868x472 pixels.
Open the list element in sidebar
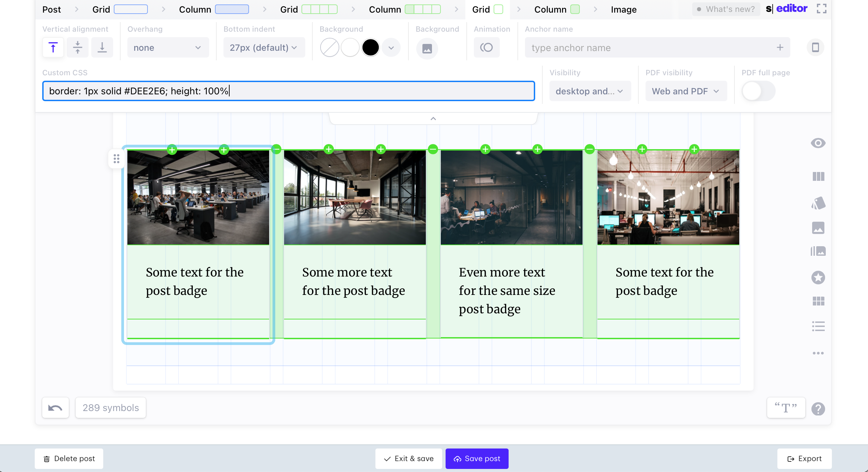[818, 326]
